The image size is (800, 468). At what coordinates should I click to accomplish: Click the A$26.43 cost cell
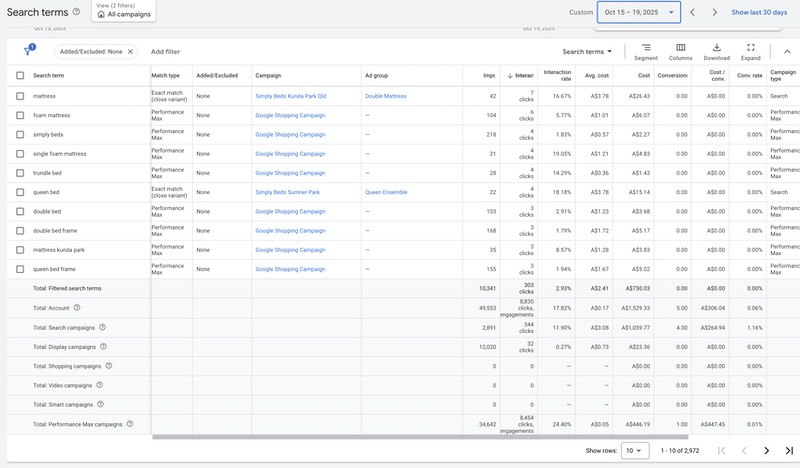click(639, 96)
